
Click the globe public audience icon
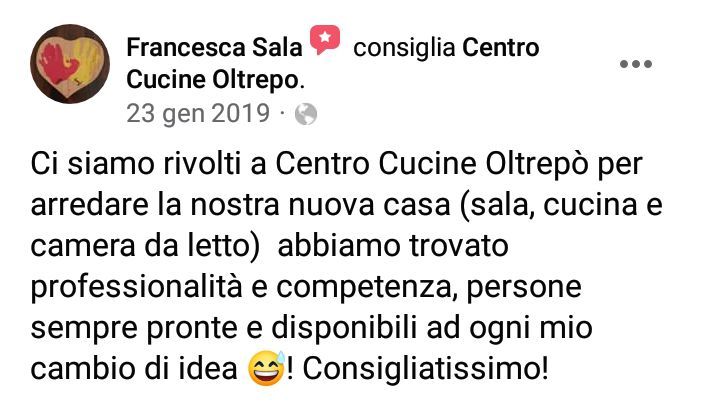(x=306, y=114)
